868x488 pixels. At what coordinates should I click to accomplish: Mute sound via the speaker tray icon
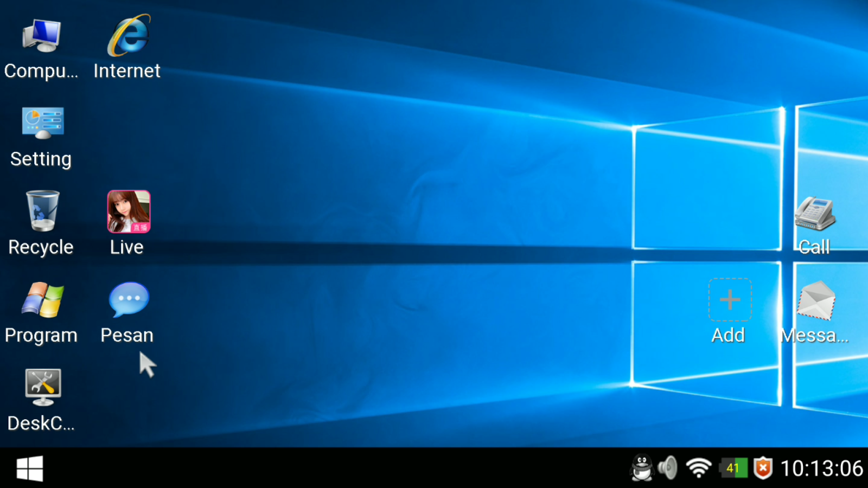pos(668,467)
